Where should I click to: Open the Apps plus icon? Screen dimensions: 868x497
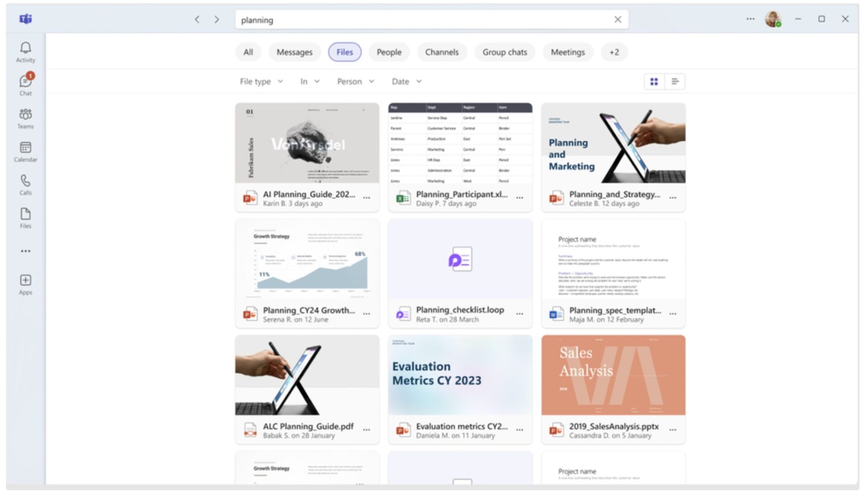(x=25, y=284)
